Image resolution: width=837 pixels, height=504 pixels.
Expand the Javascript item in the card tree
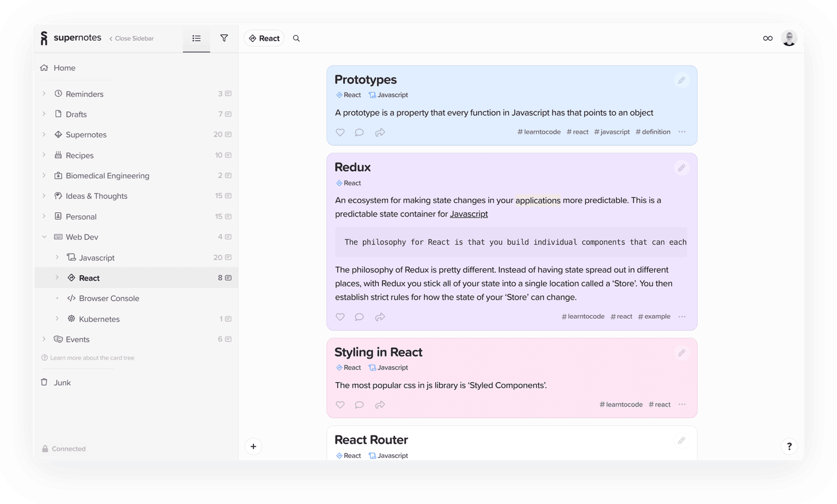click(57, 257)
